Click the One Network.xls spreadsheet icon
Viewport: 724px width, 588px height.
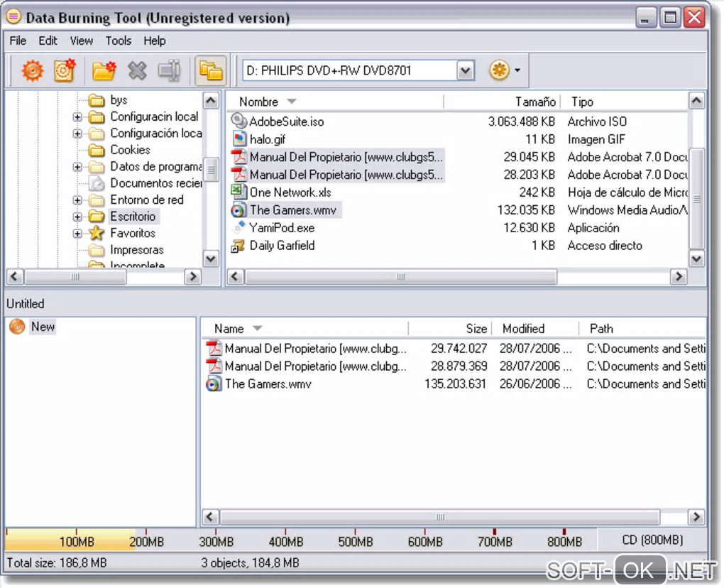[x=238, y=192]
